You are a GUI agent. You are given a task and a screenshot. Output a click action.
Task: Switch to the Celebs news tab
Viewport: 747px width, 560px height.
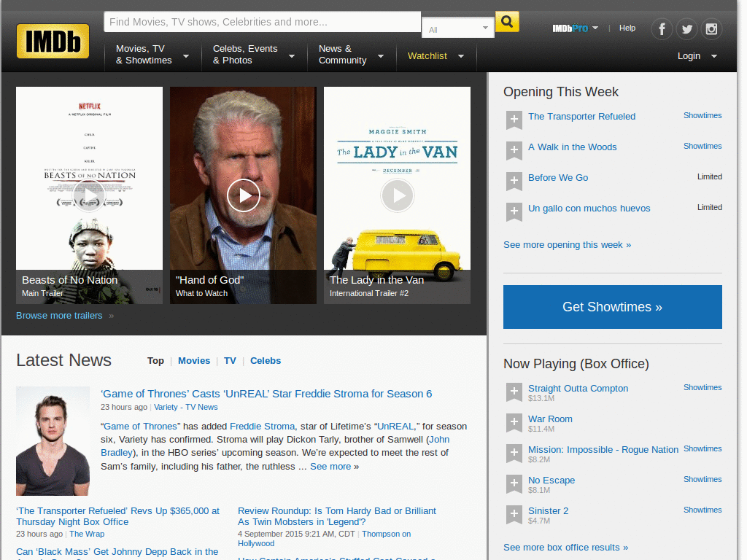[x=265, y=360]
